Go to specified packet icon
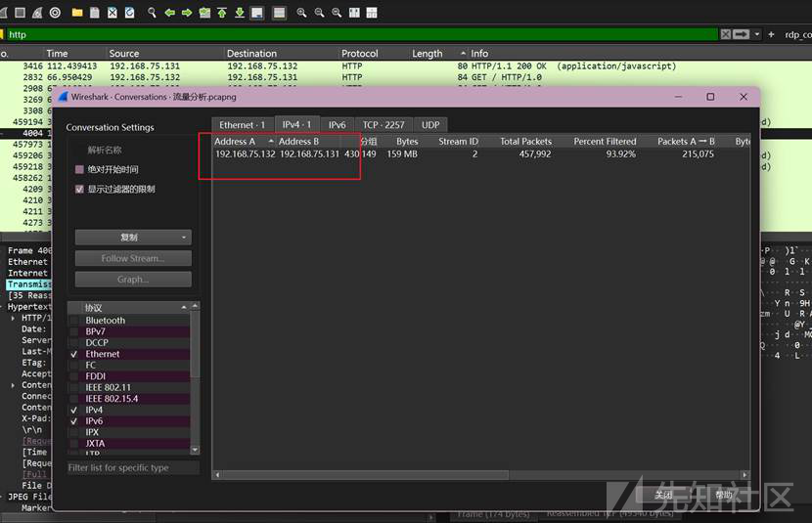Image resolution: width=812 pixels, height=523 pixels. [x=204, y=13]
